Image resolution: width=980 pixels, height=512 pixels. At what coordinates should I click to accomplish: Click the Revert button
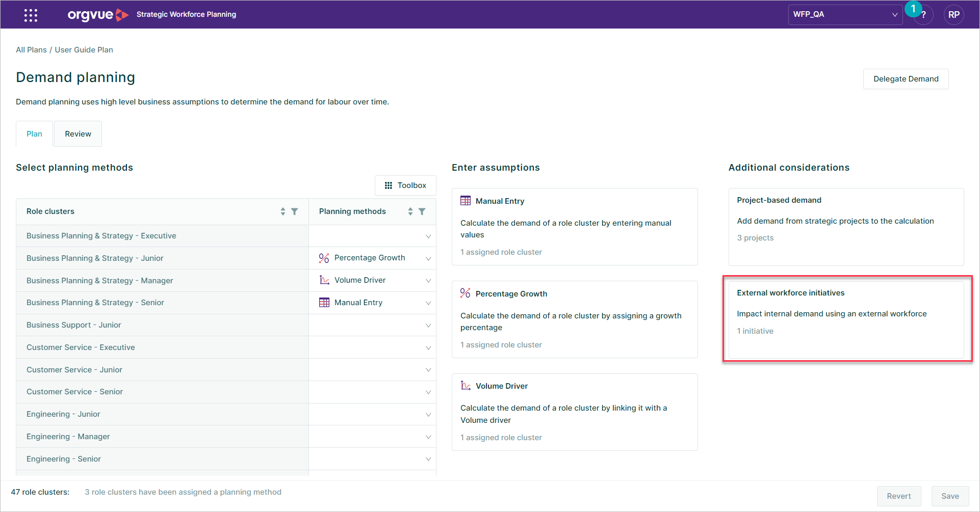tap(898, 496)
